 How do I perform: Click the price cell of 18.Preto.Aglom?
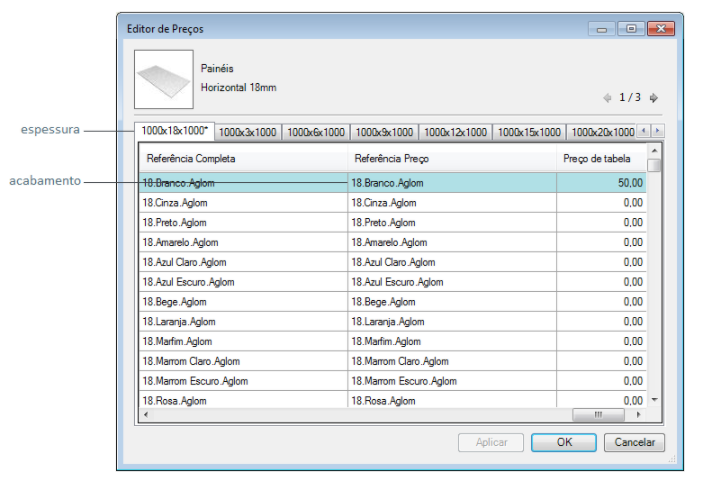(x=601, y=223)
